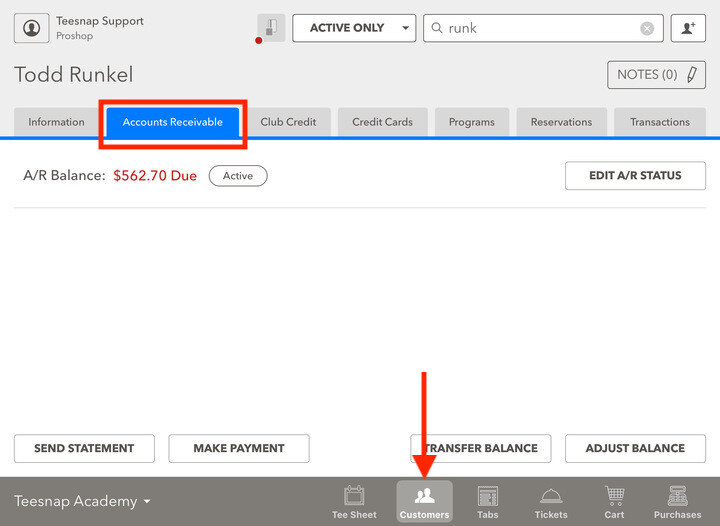Click the $562.70 Due balance amount
Screen dimensions: 720x526
[x=155, y=175]
